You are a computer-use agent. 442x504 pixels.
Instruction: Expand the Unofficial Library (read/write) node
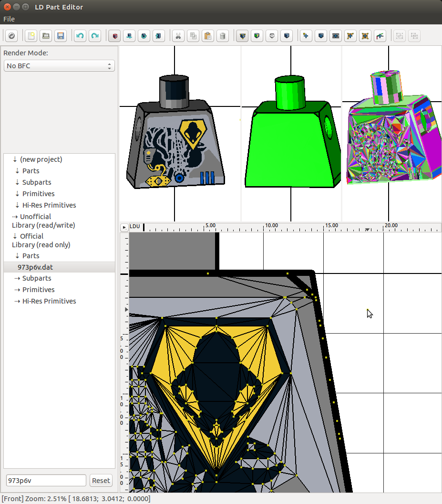point(15,217)
